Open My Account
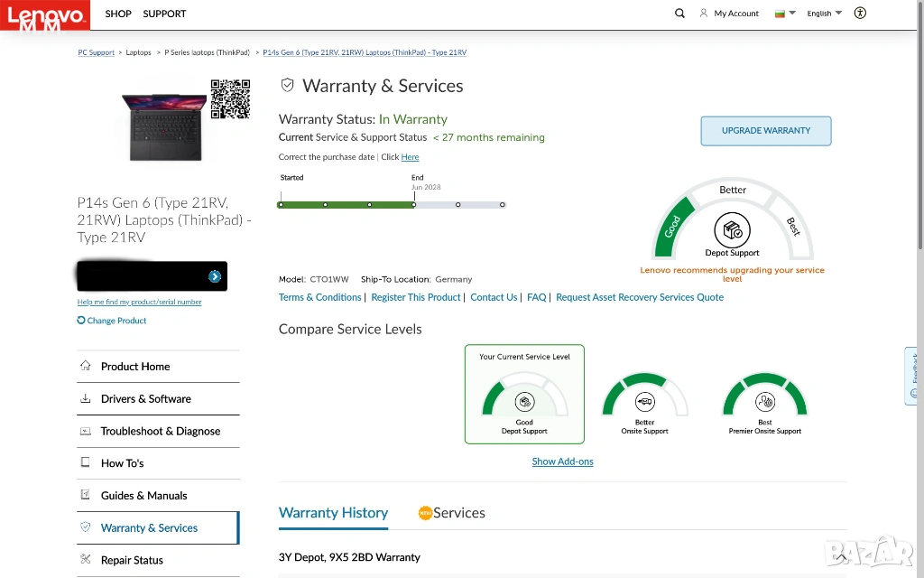The image size is (924, 578). tap(729, 14)
